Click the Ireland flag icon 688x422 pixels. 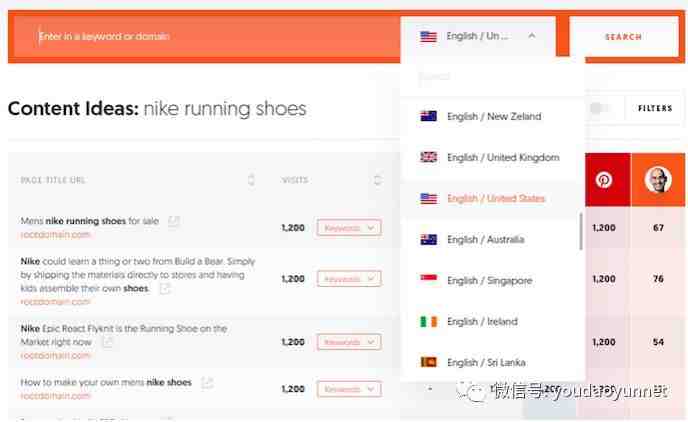(x=428, y=322)
